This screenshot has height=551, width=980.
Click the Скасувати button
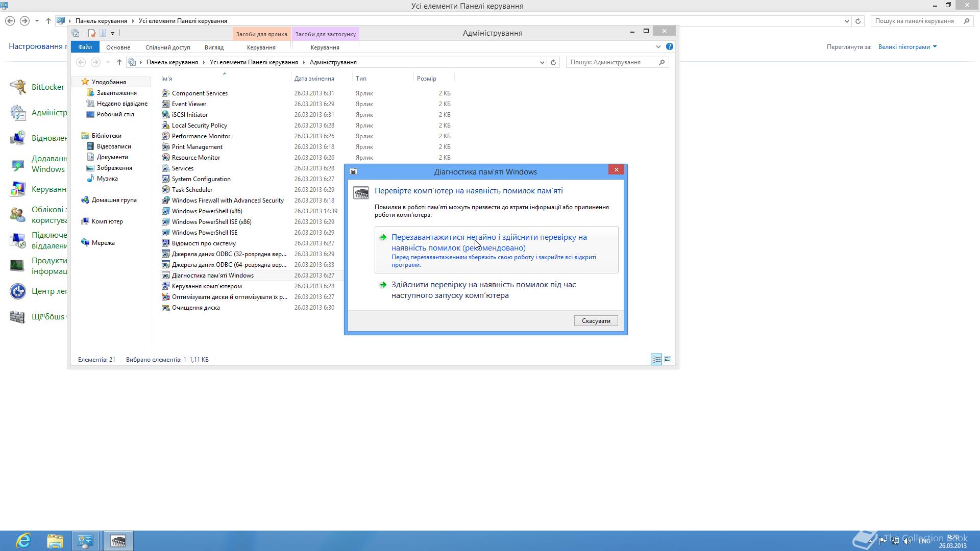[596, 321]
